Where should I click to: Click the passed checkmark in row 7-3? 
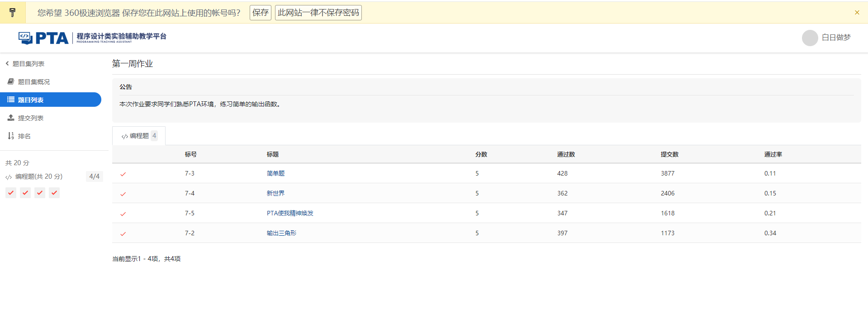pos(123,174)
